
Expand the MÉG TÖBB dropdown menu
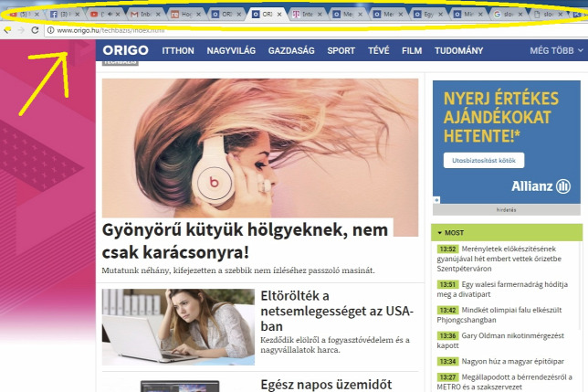557,50
